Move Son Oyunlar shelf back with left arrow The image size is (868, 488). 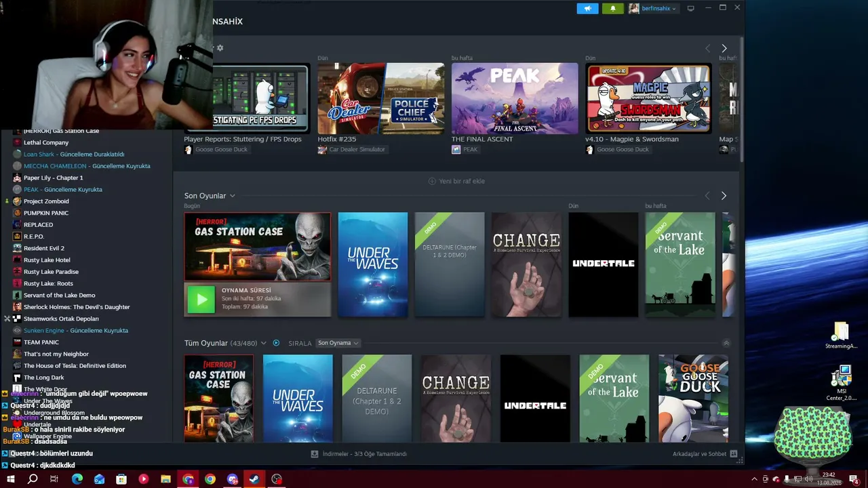[707, 196]
